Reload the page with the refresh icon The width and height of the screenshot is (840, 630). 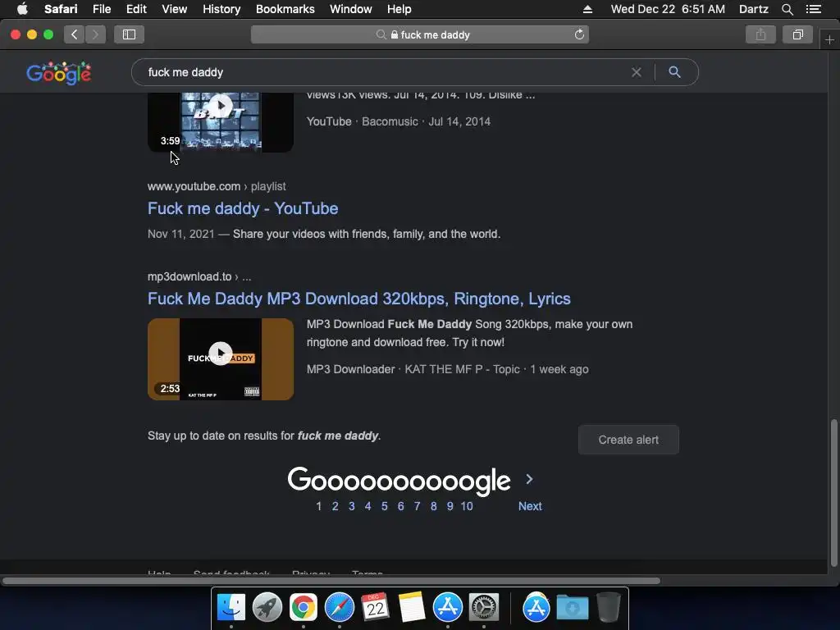pyautogui.click(x=579, y=34)
